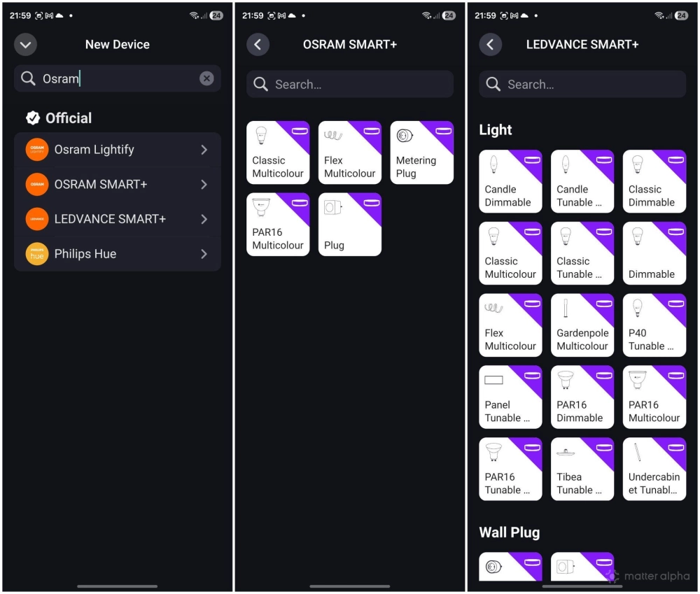Select Candle Dimmable light
The width and height of the screenshot is (700, 594).
click(x=511, y=181)
